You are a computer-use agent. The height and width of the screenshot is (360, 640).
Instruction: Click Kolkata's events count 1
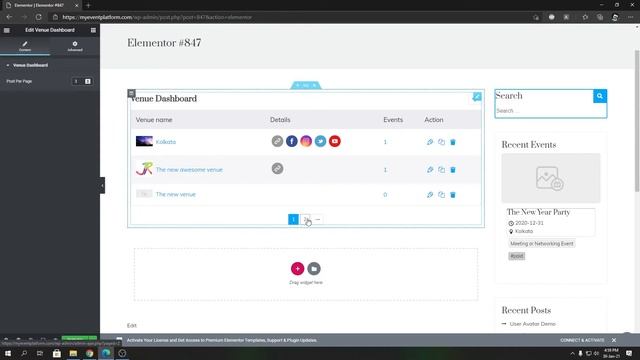coord(385,142)
